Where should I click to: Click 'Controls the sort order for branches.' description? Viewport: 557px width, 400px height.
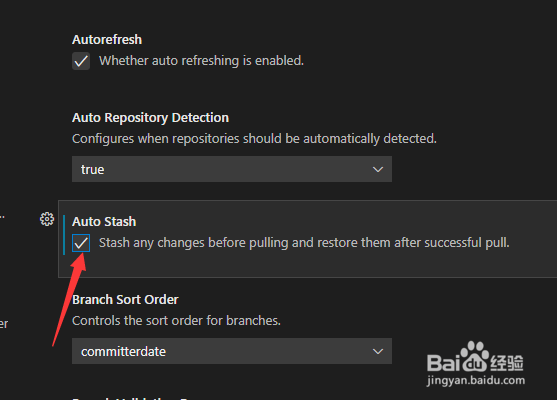coord(176,321)
